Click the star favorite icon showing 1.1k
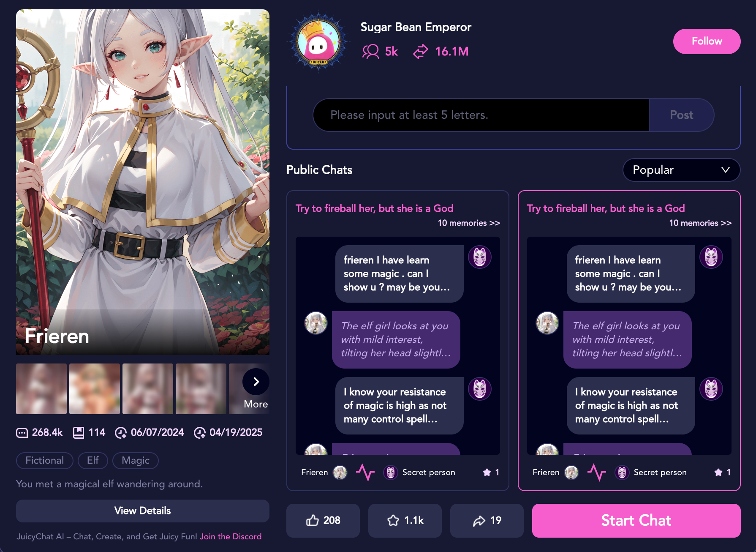The height and width of the screenshot is (552, 756). (393, 520)
